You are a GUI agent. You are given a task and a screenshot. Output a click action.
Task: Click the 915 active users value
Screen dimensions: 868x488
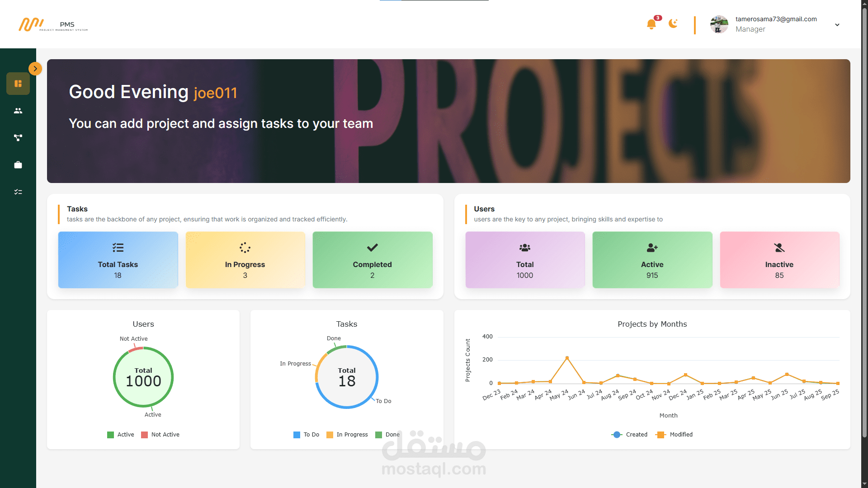652,275
